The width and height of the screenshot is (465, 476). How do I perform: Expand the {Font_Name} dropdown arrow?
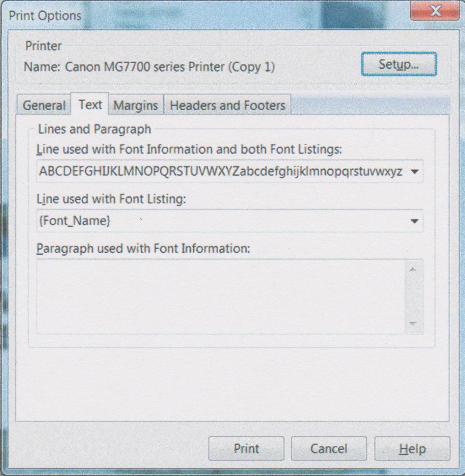414,221
